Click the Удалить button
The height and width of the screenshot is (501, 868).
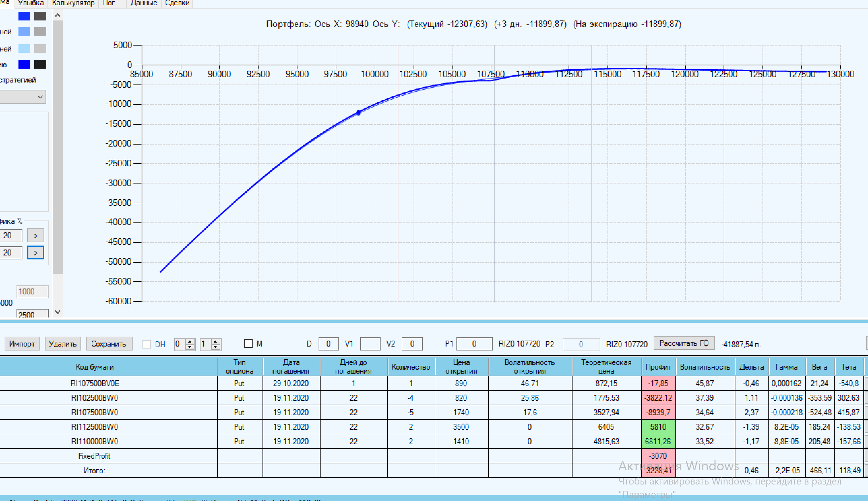point(63,344)
